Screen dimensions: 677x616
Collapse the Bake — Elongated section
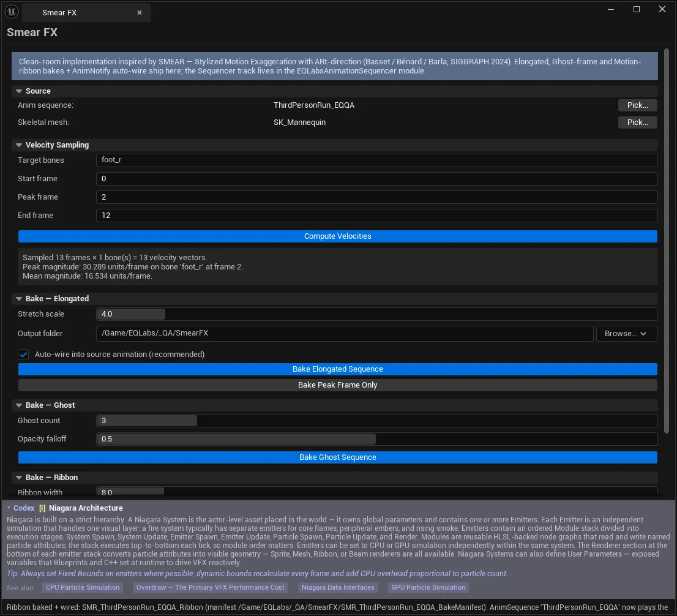pos(19,299)
